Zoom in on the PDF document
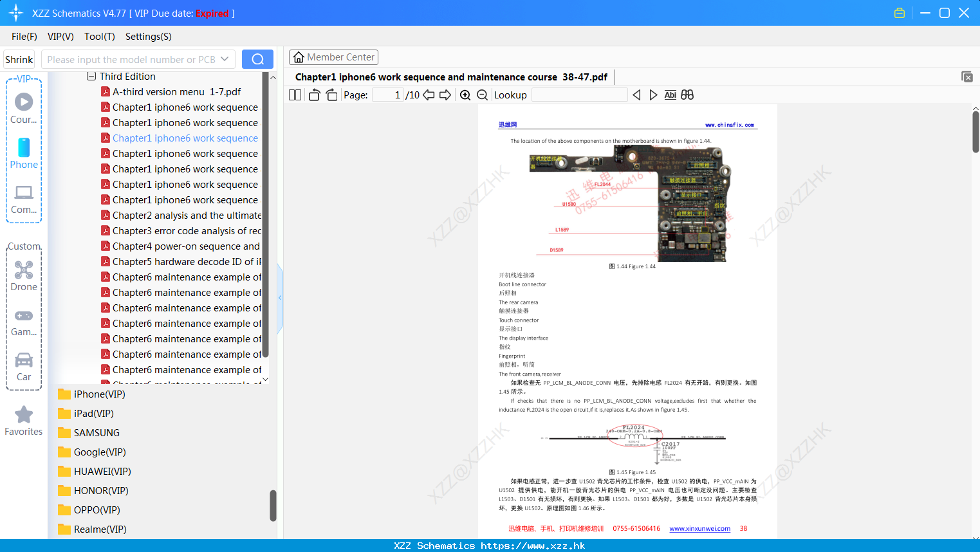Image resolution: width=980 pixels, height=552 pixels. pos(465,95)
